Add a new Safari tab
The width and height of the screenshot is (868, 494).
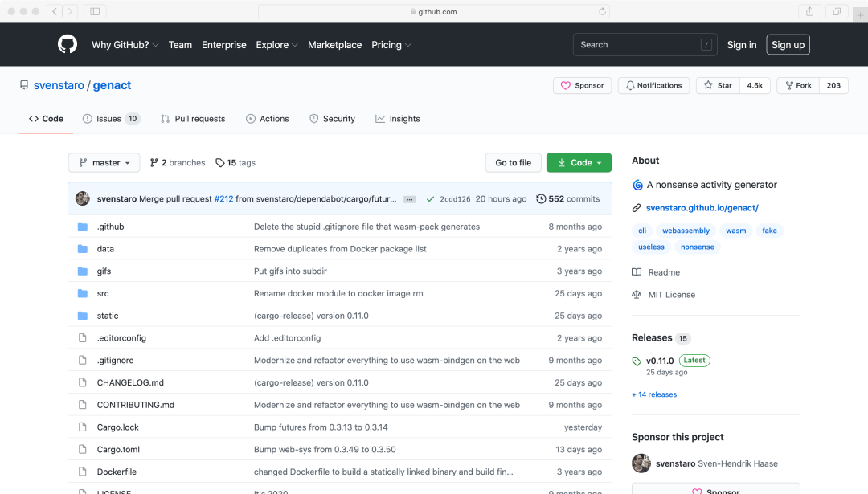coord(860,15)
